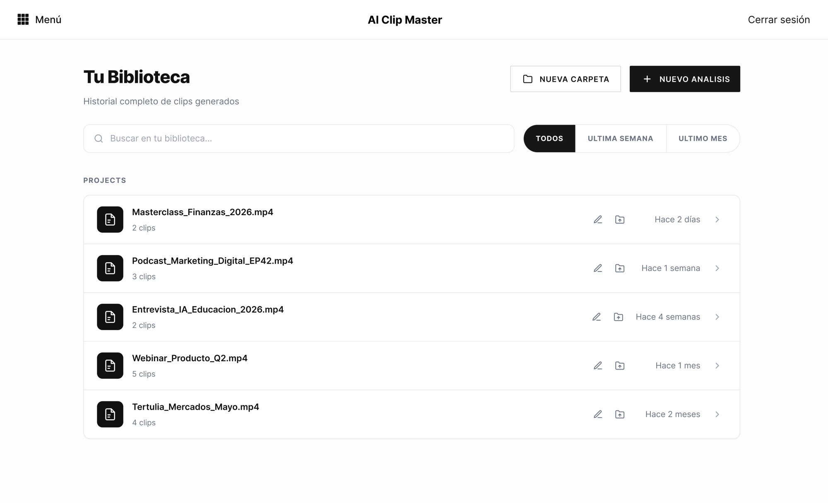Click the Tu Biblioteca heading
The image size is (828, 504).
click(x=137, y=77)
